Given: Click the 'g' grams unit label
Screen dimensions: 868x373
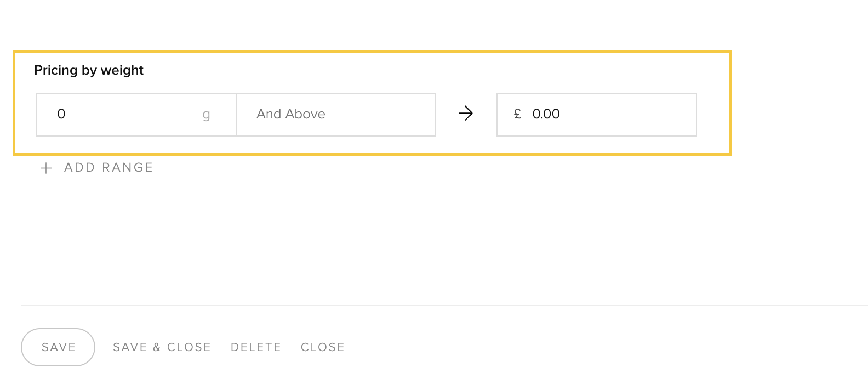Looking at the screenshot, I should click(206, 115).
